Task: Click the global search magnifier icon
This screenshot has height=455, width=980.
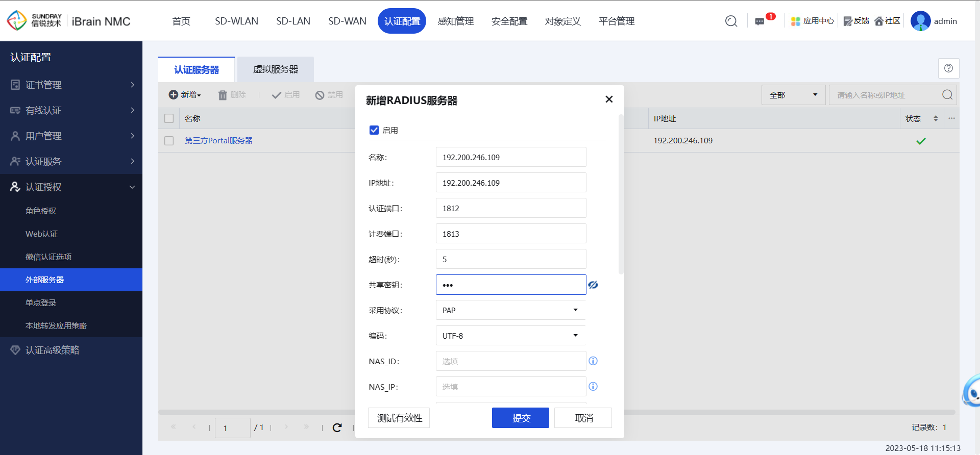Action: click(x=731, y=21)
